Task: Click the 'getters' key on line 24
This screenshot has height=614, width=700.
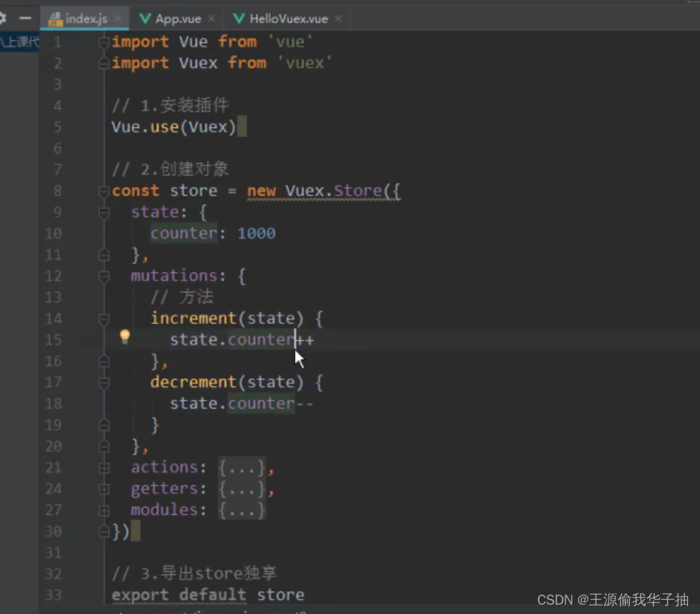Action: [164, 489]
